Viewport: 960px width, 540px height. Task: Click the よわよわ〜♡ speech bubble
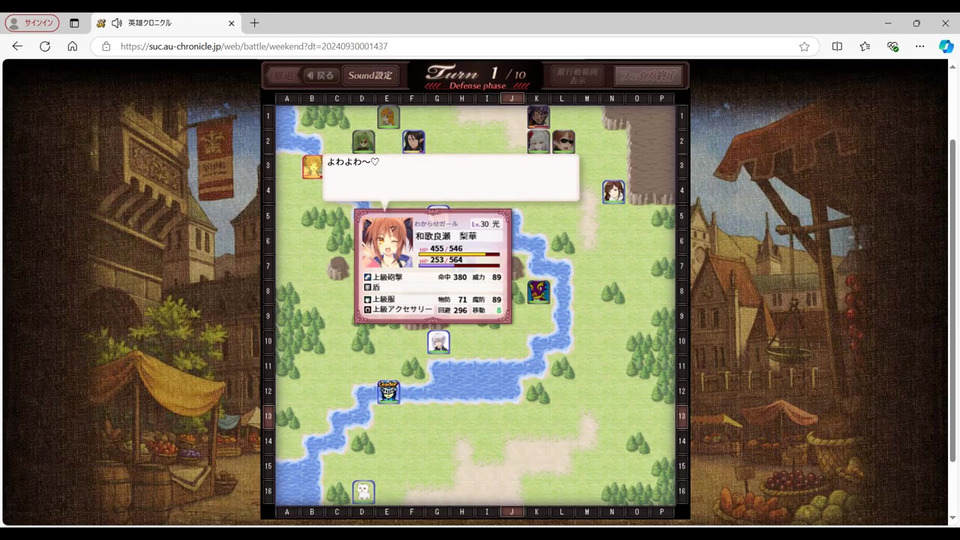[451, 178]
